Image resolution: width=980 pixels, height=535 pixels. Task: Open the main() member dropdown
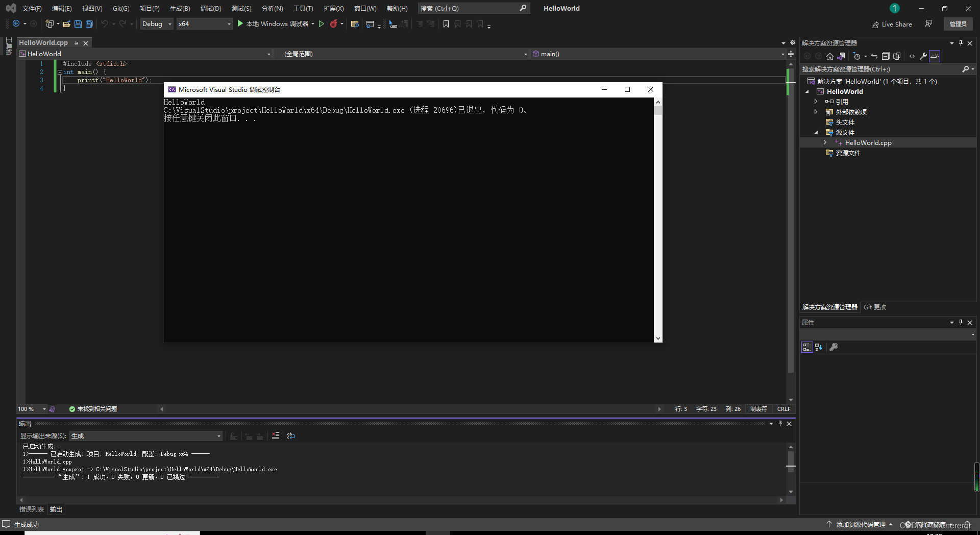coord(658,54)
